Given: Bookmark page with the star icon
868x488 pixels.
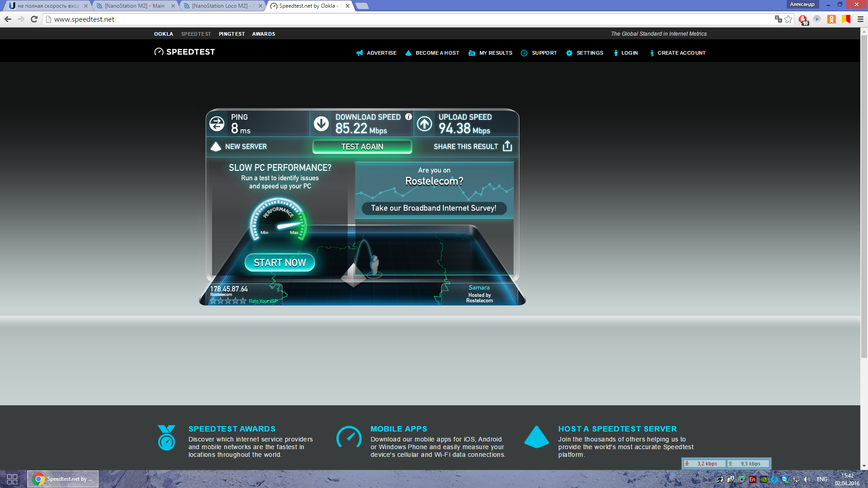Looking at the screenshot, I should click(788, 19).
